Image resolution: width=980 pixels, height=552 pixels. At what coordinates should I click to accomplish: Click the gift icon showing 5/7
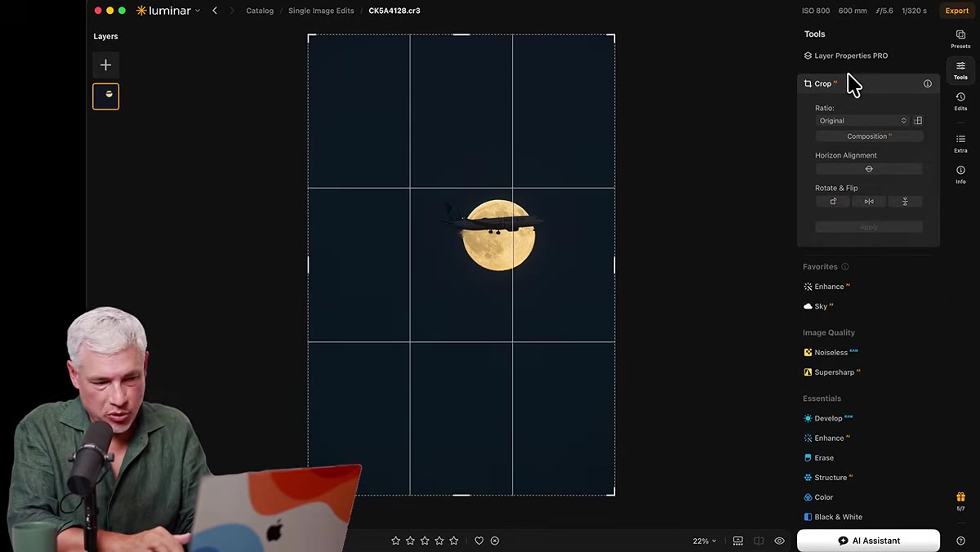(960, 501)
